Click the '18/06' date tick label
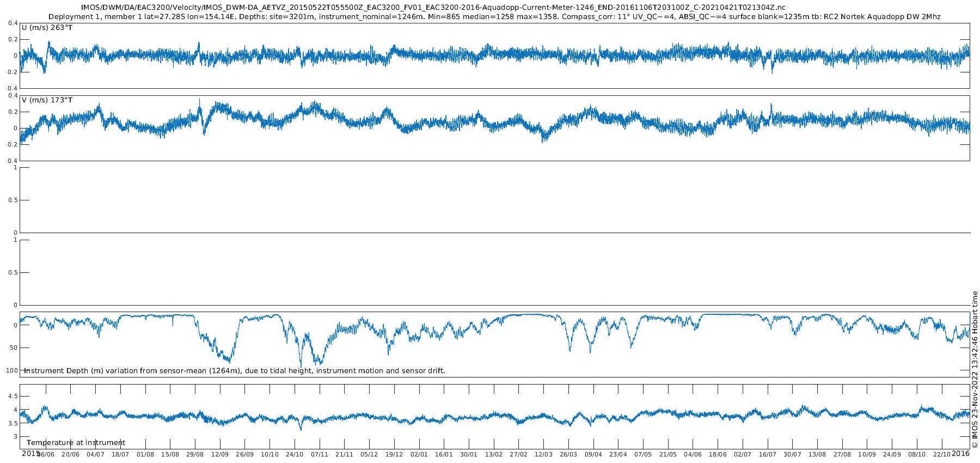The width and height of the screenshot is (980, 463). pyautogui.click(x=718, y=454)
